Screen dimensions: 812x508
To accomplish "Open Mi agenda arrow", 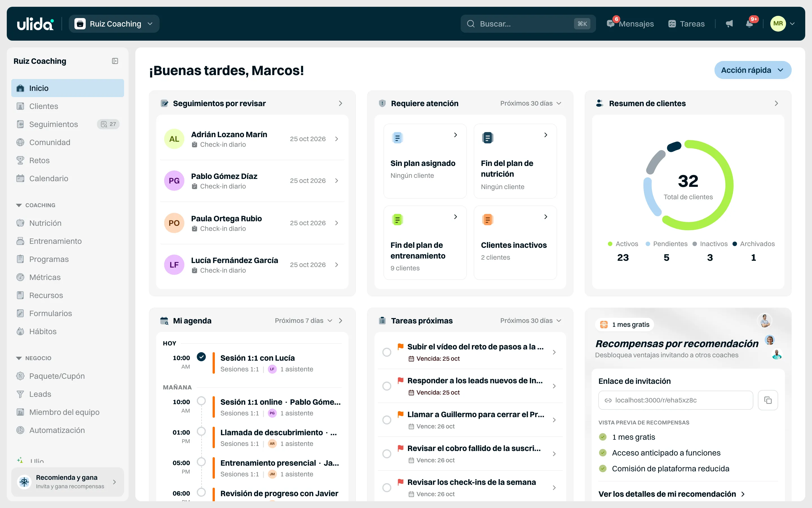I will click(x=341, y=321).
